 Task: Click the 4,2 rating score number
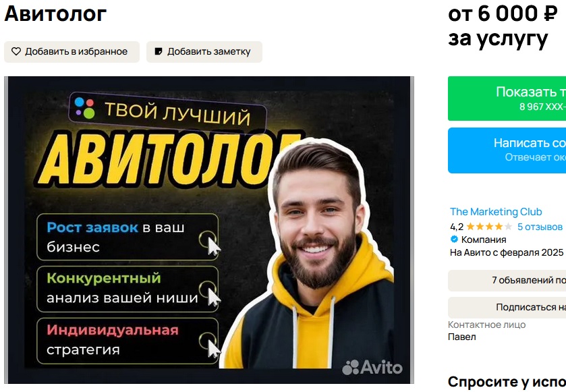(457, 227)
